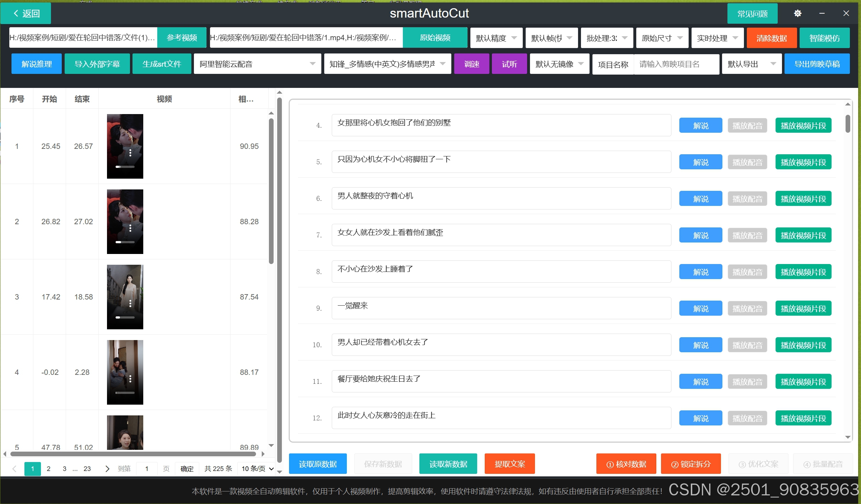Switch to page 2 of results
Viewport: 861px width, 504px height.
point(48,468)
